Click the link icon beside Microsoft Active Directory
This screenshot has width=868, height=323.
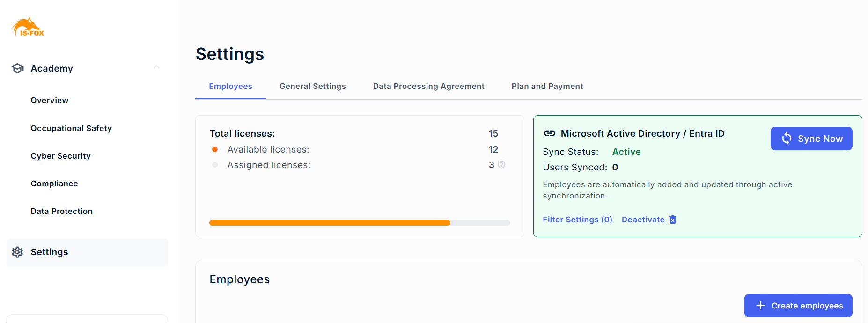(x=549, y=133)
